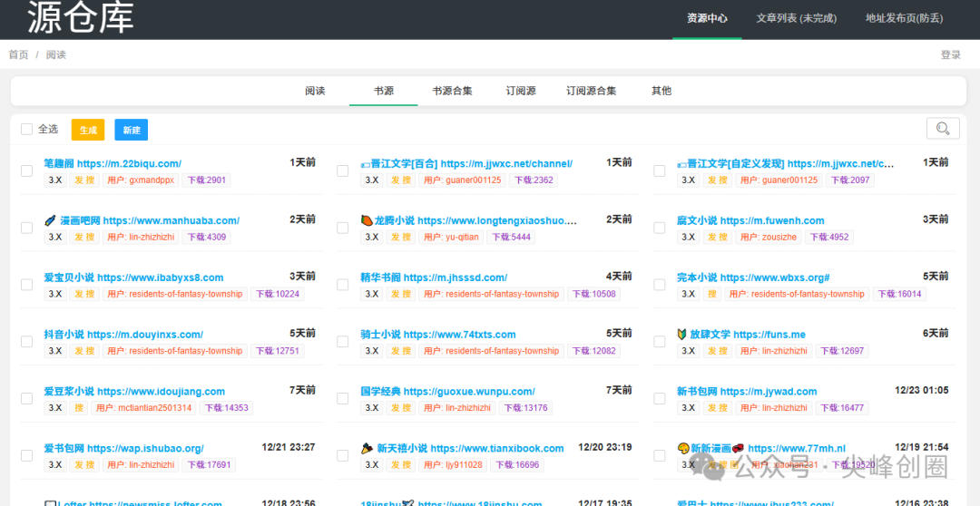Click the 源仓库 site logo title
Screen dimensions: 980x506
click(x=81, y=17)
